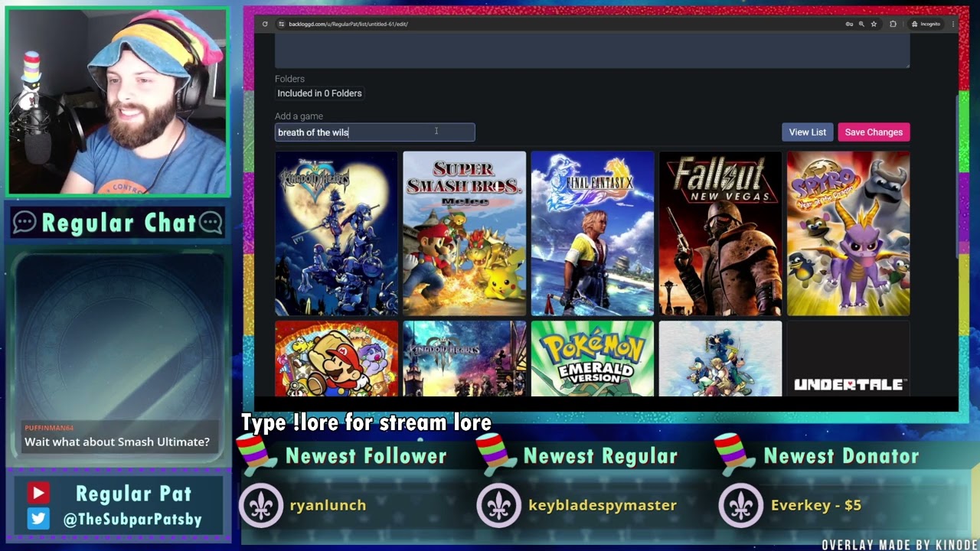980x551 pixels.
Task: Click the Regular Pat channel name
Action: (x=133, y=494)
